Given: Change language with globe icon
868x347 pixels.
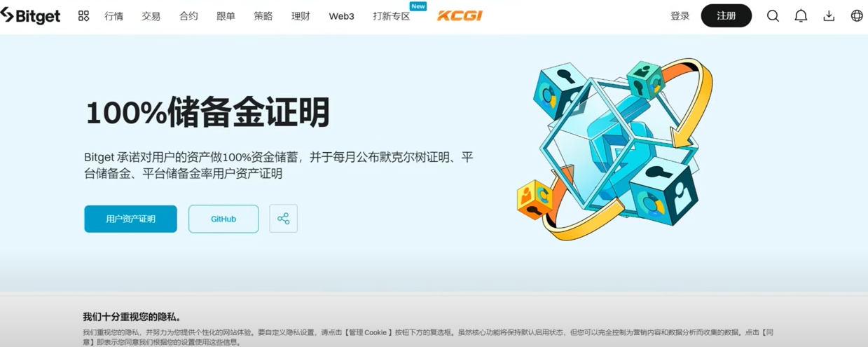Looking at the screenshot, I should tap(857, 15).
